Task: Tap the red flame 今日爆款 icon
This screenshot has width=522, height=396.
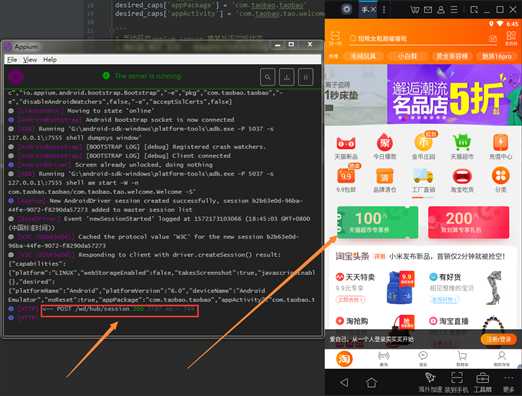Action: [x=384, y=147]
